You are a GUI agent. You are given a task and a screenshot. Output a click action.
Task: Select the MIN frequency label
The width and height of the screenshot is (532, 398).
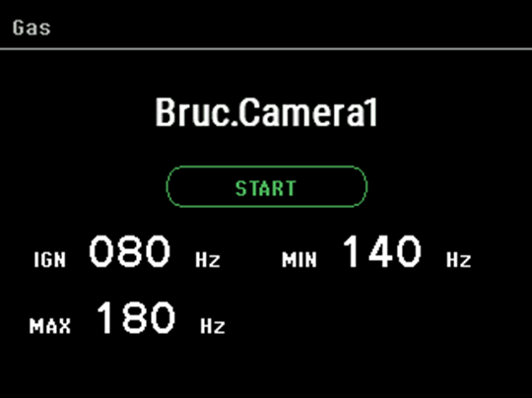pos(299,260)
